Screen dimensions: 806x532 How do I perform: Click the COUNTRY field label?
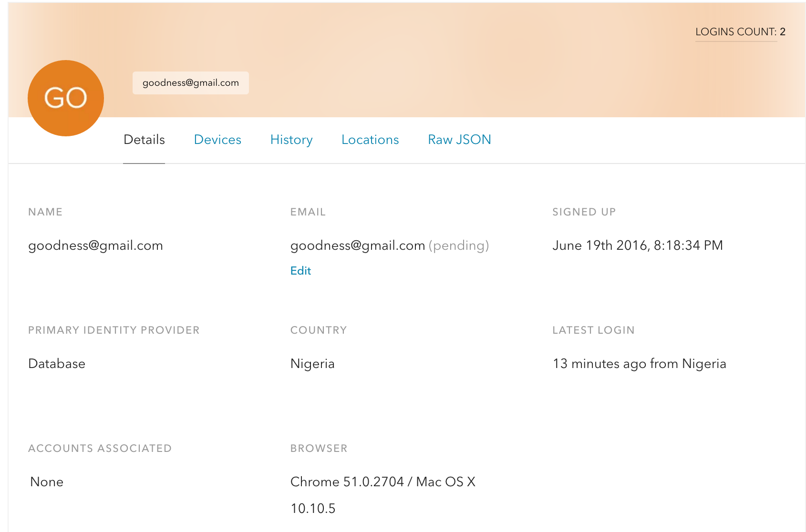pyautogui.click(x=319, y=330)
